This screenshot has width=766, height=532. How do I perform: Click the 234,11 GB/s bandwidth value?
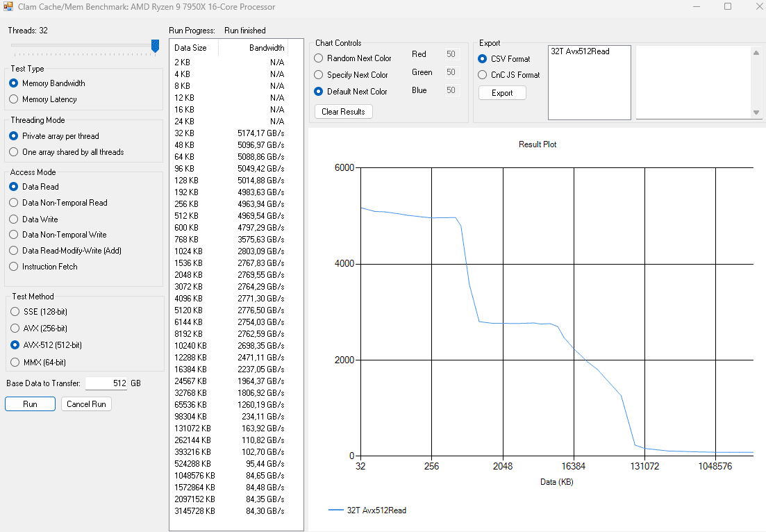(x=263, y=417)
